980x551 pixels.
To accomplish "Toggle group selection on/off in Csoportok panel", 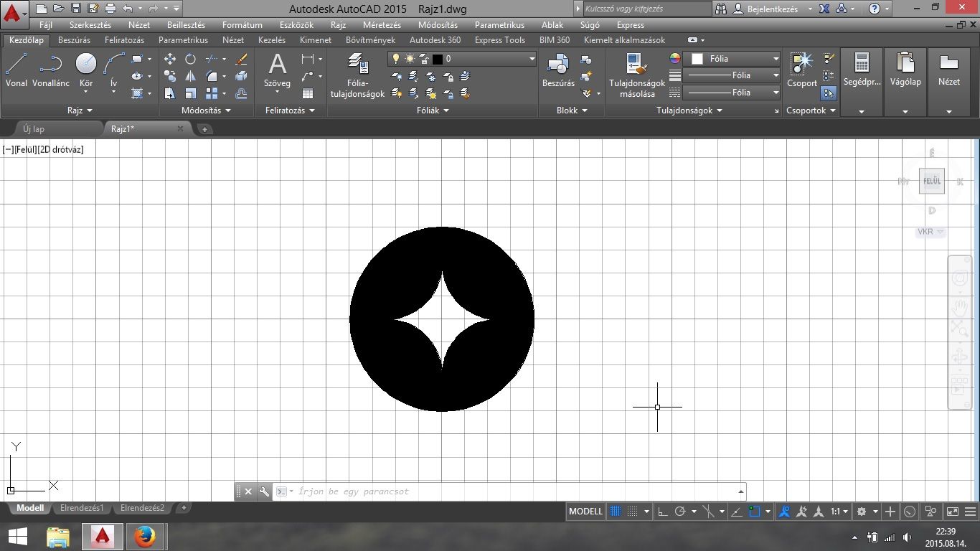I will click(829, 93).
